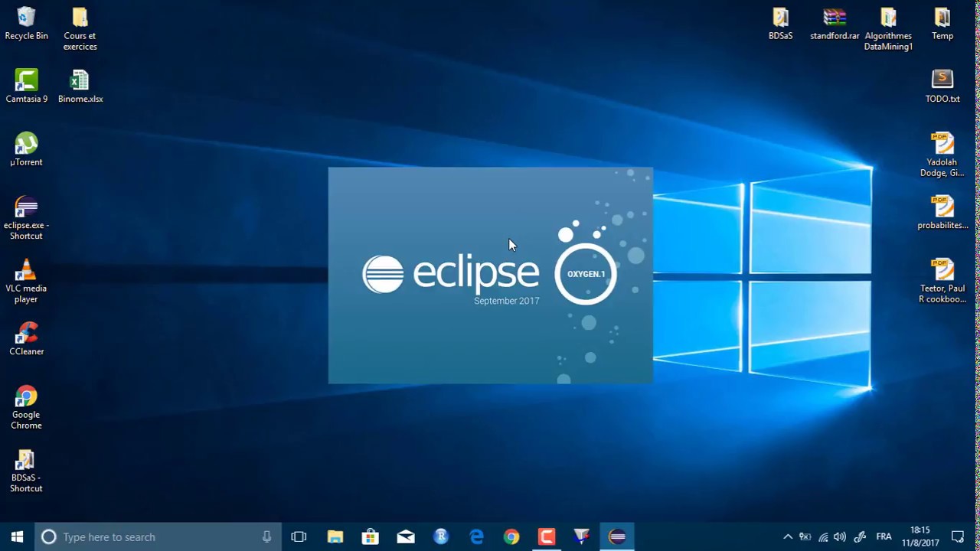Select the probabilites PDF file
Screen dimensions: 980x551
click(942, 213)
